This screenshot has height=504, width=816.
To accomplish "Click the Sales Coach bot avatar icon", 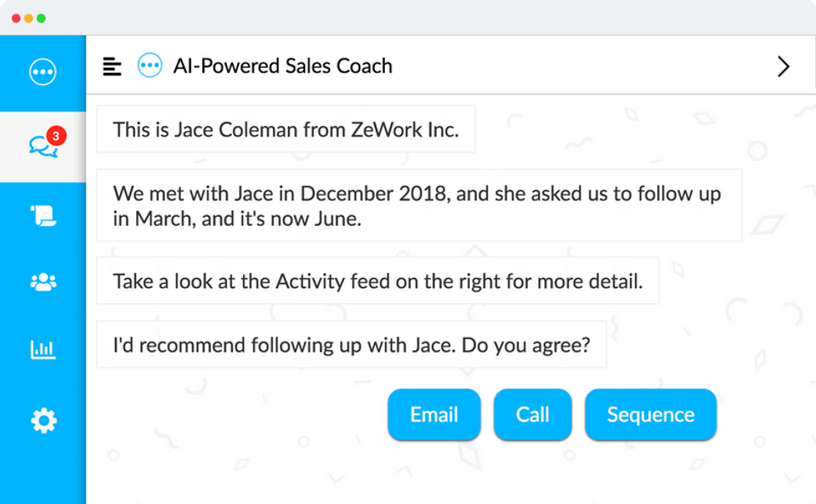I will (x=150, y=66).
